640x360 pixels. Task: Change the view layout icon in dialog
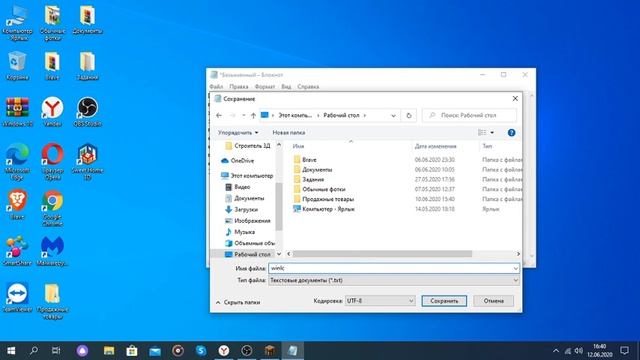[x=482, y=133]
